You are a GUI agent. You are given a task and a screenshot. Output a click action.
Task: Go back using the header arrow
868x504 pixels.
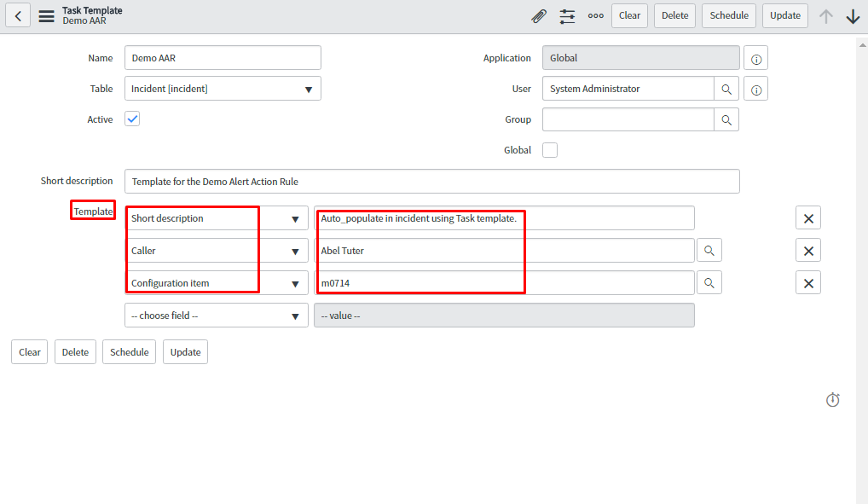pos(18,15)
